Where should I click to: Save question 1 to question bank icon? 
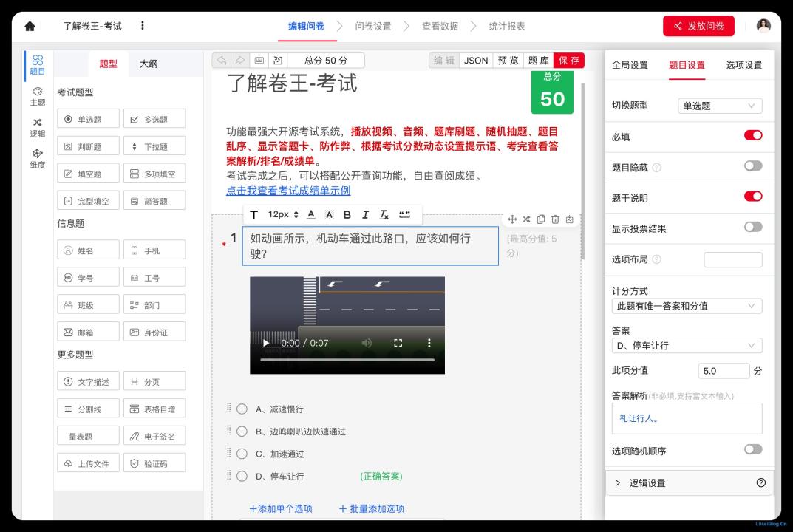pyautogui.click(x=570, y=219)
